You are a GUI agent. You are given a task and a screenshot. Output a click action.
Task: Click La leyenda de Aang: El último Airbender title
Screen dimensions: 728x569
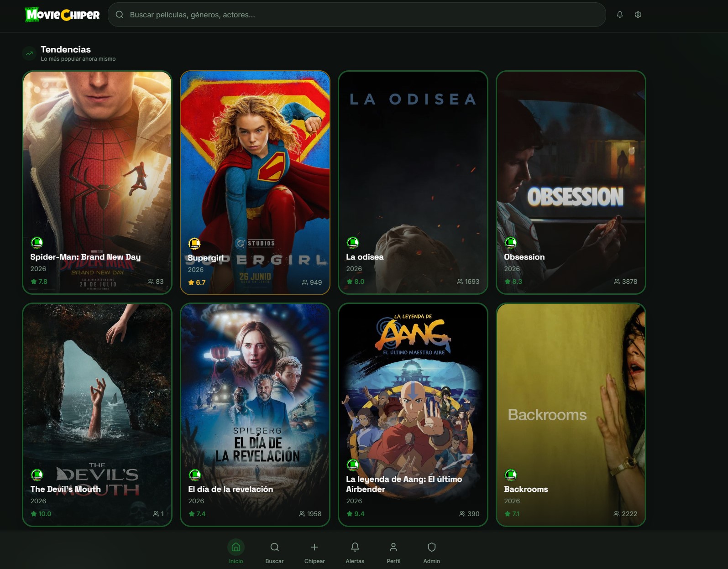pos(404,484)
